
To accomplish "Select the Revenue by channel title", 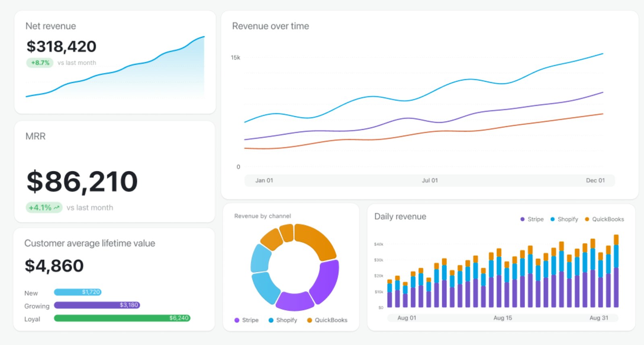I will pyautogui.click(x=262, y=216).
